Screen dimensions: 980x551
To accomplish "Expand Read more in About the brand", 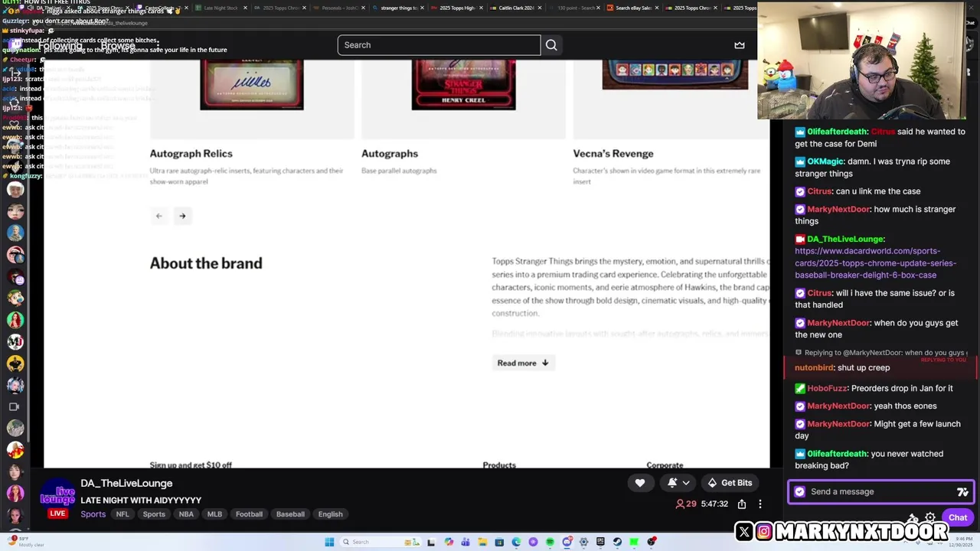I will (x=523, y=363).
